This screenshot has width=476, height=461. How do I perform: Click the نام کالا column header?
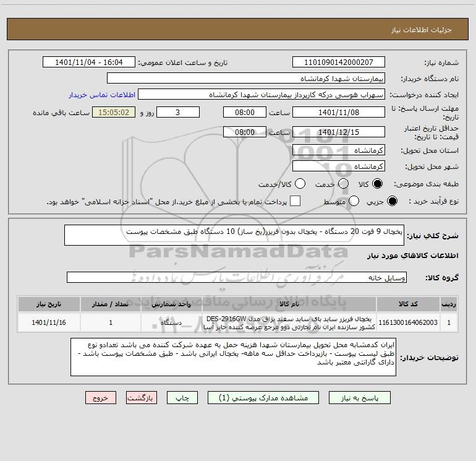coord(289,304)
